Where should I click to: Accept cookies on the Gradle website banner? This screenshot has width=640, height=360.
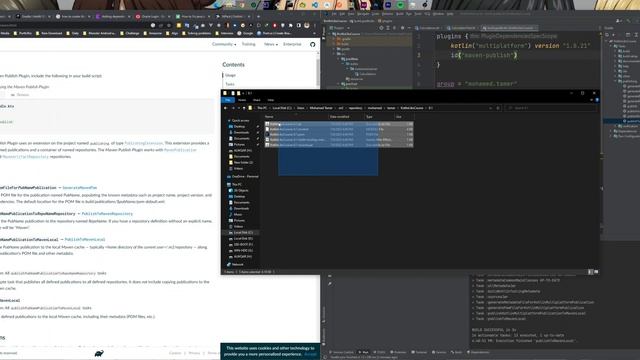[x=310, y=354]
